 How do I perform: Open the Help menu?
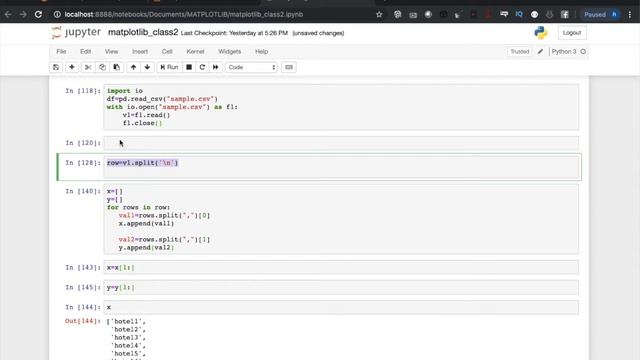point(261,51)
